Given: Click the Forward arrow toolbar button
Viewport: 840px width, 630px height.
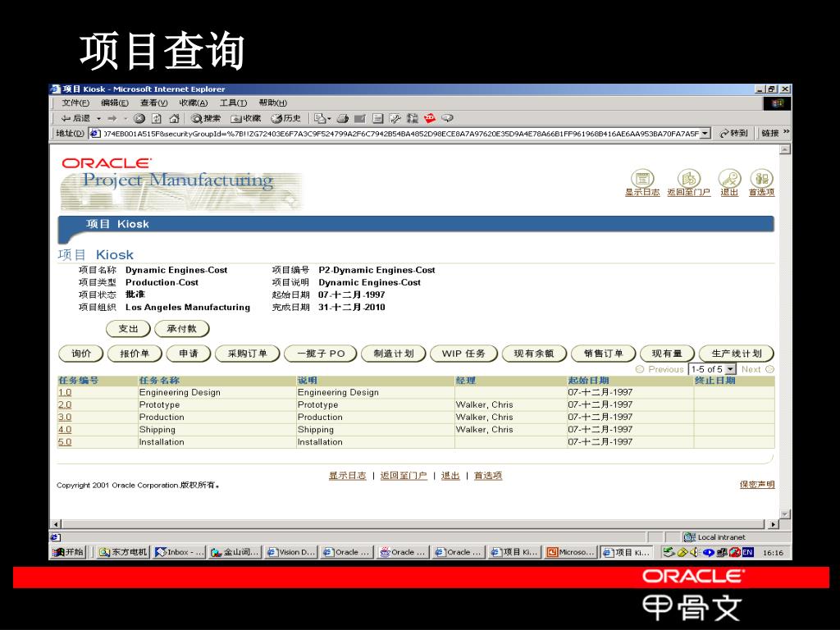Looking at the screenshot, I should (x=112, y=118).
